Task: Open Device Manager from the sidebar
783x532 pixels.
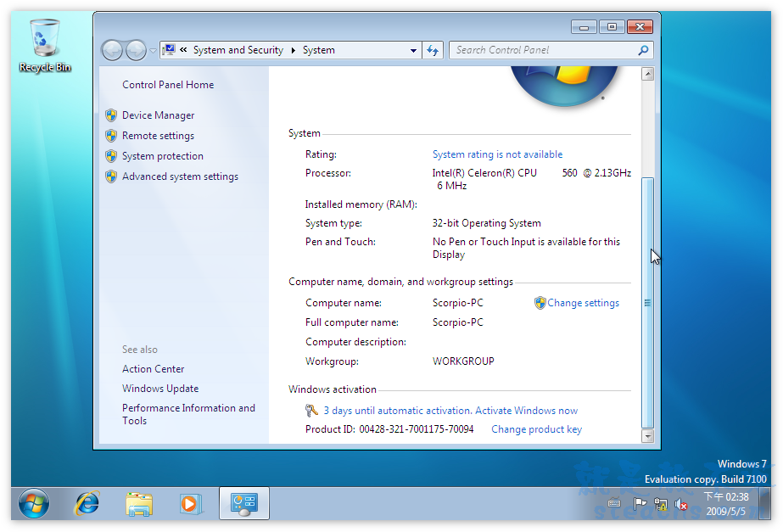Action: coord(158,115)
